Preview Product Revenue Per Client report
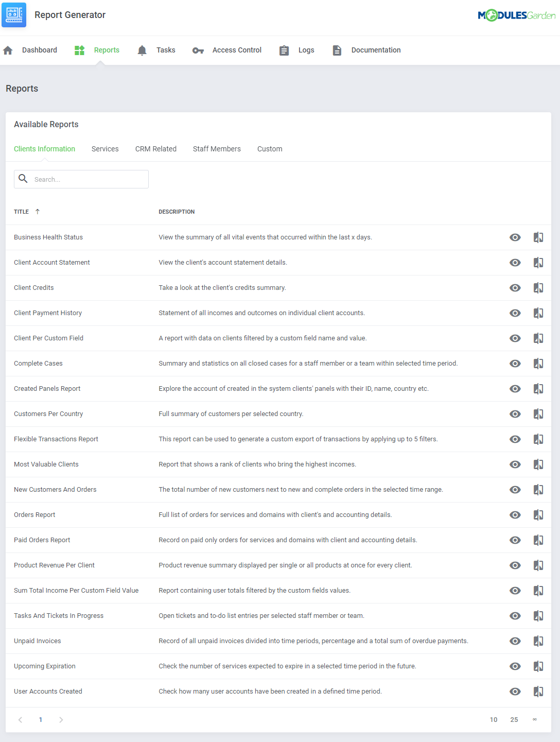 pyautogui.click(x=515, y=565)
